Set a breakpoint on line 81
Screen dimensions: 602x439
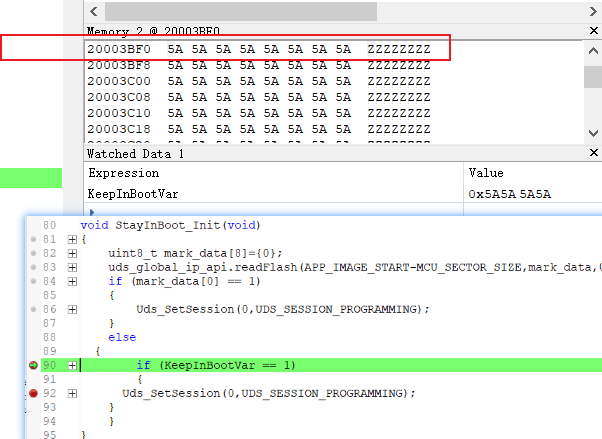[x=33, y=239]
